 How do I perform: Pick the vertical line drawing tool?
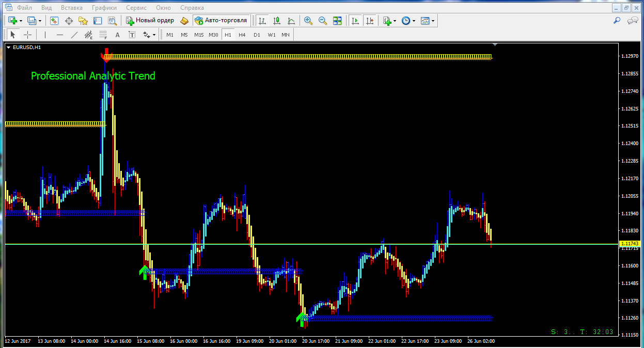pos(45,35)
